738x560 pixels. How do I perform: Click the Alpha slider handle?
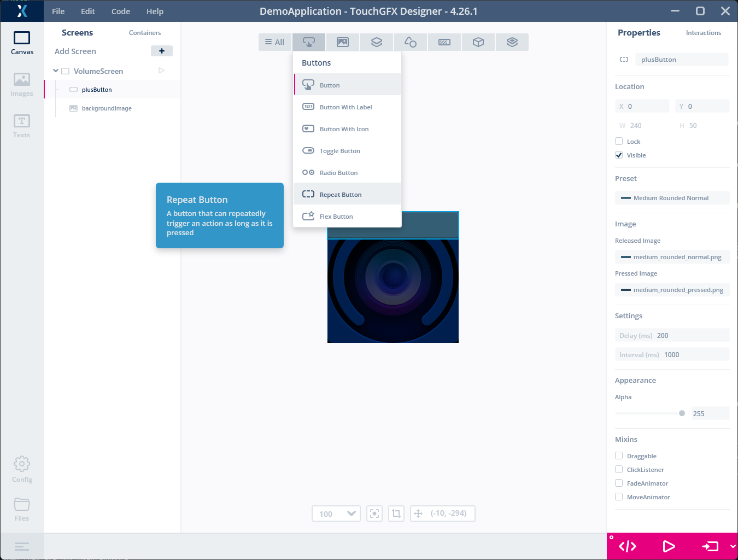[x=682, y=413]
